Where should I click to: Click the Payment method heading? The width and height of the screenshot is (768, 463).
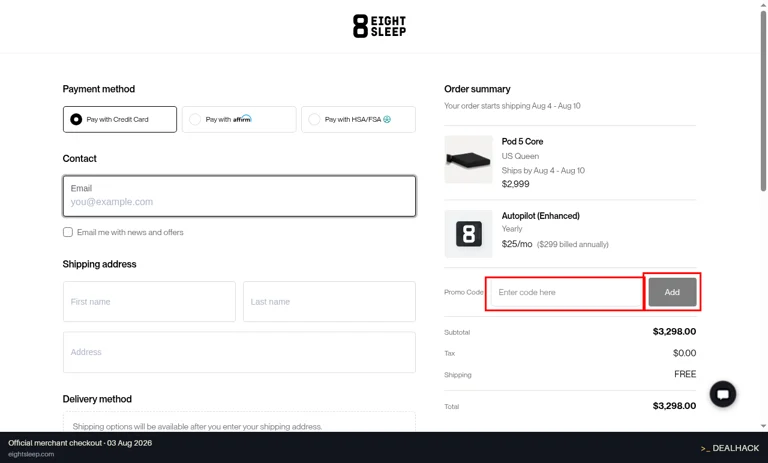(x=98, y=89)
